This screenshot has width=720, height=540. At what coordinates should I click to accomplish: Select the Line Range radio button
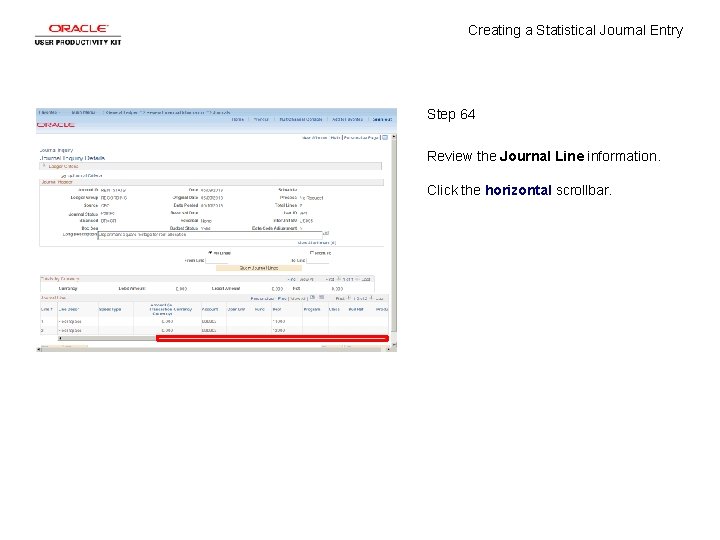point(312,253)
